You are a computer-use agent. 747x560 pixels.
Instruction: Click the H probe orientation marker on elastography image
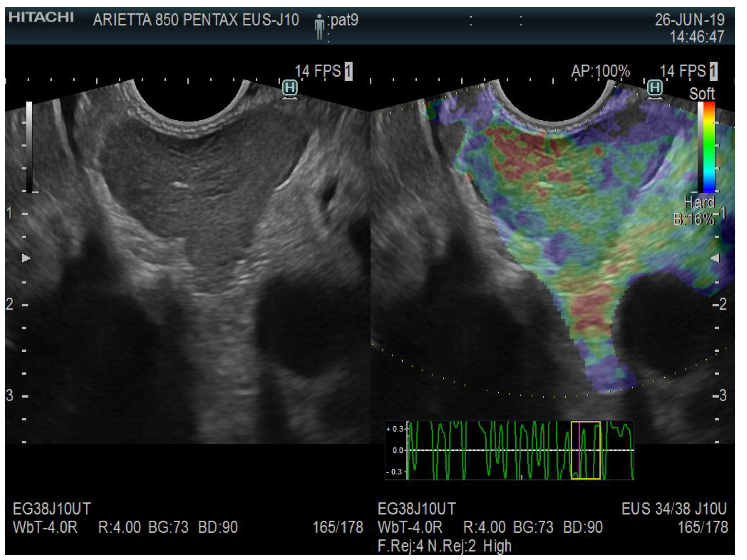pyautogui.click(x=656, y=87)
